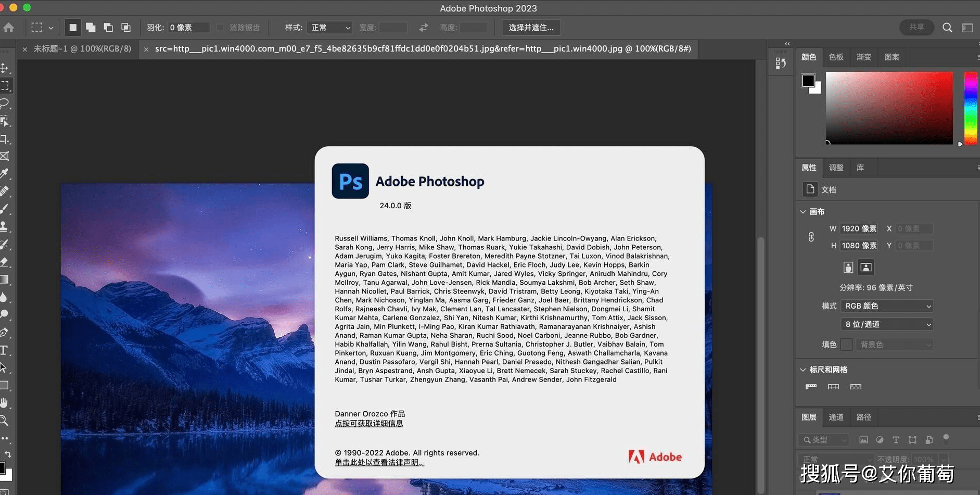Open the 点按可获取详细信息 link
Viewport: 980px width, 495px height.
pos(369,423)
